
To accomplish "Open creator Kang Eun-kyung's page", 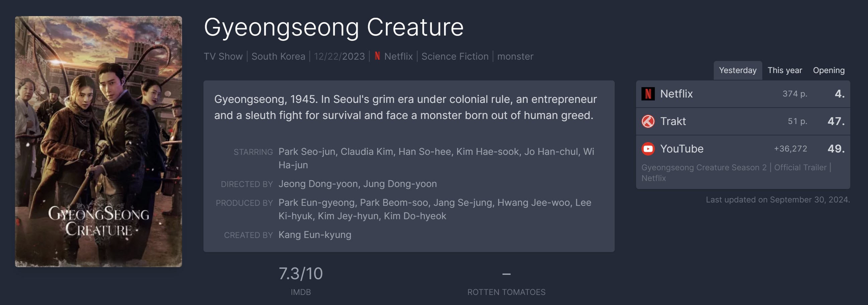I will [x=315, y=235].
